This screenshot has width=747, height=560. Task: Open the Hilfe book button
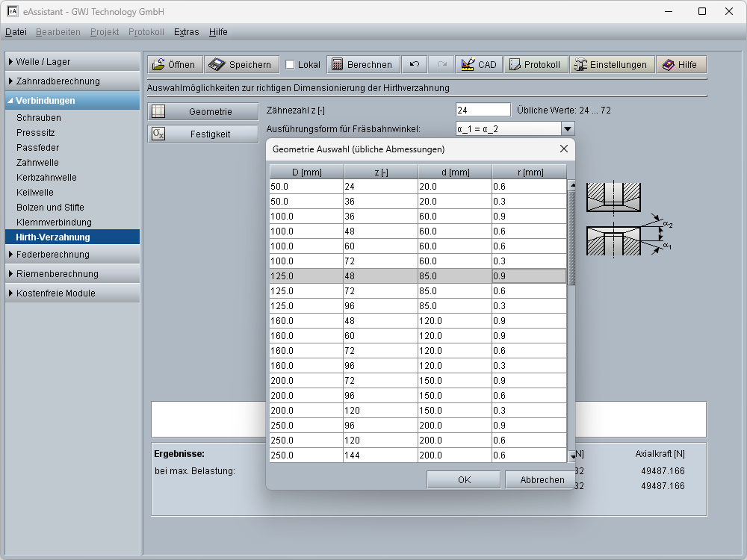pos(680,65)
